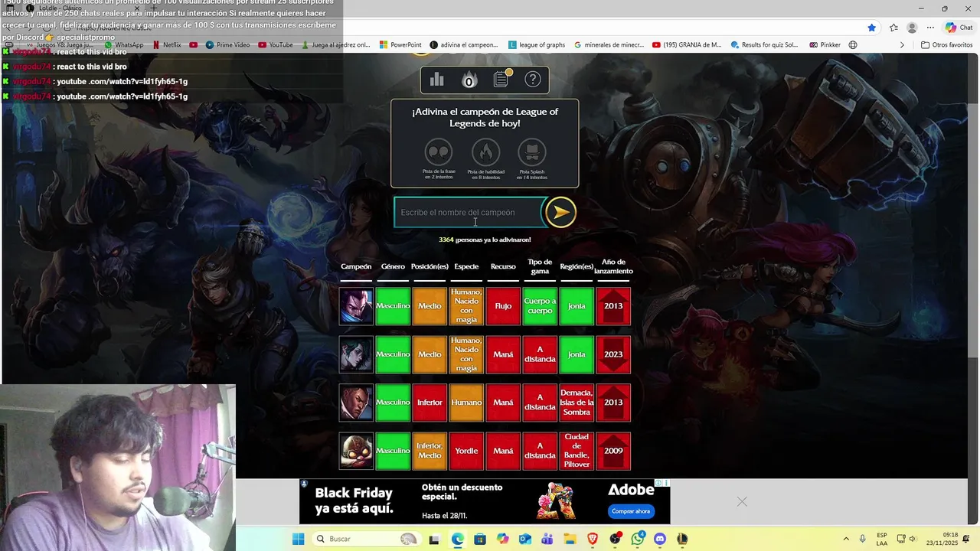Screen dimensions: 980x551
Task: Focus the champion name input field
Action: [469, 212]
